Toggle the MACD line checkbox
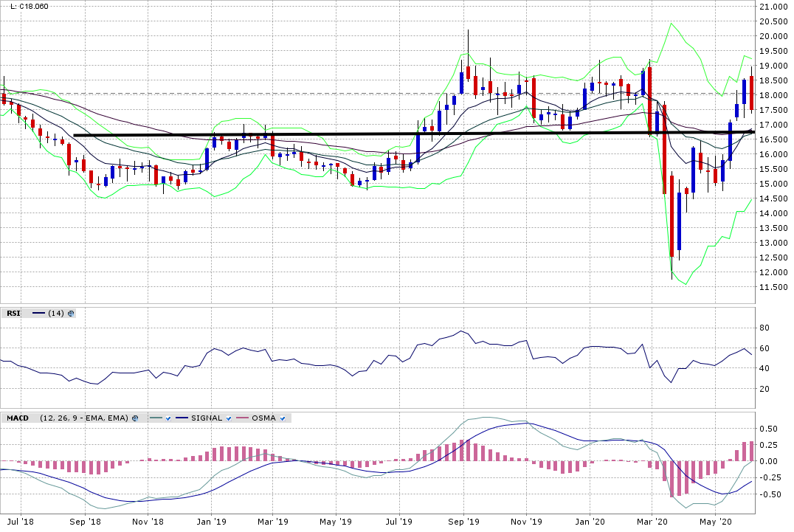Viewport: 794px width, 532px height. pyautogui.click(x=169, y=418)
